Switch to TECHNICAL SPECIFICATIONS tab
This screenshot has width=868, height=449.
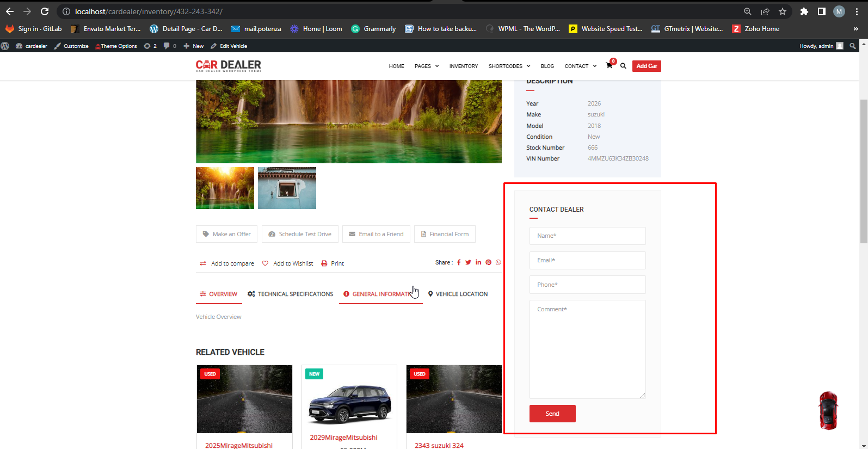coord(290,294)
